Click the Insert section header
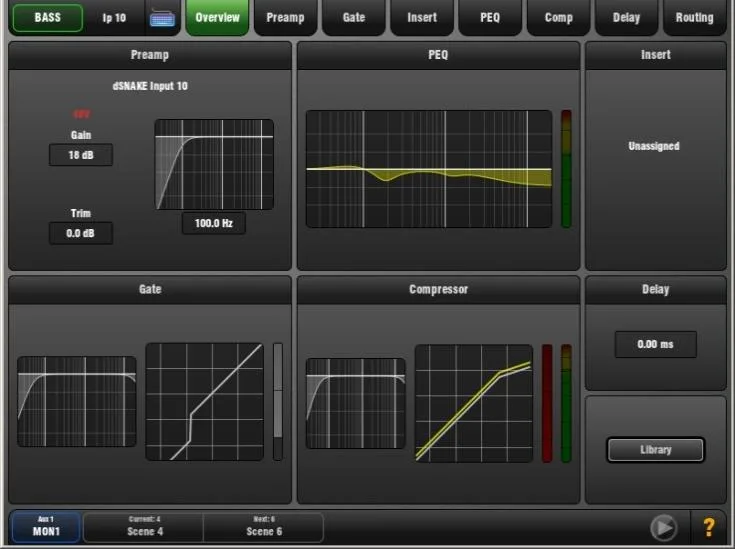735x549 pixels. 656,55
